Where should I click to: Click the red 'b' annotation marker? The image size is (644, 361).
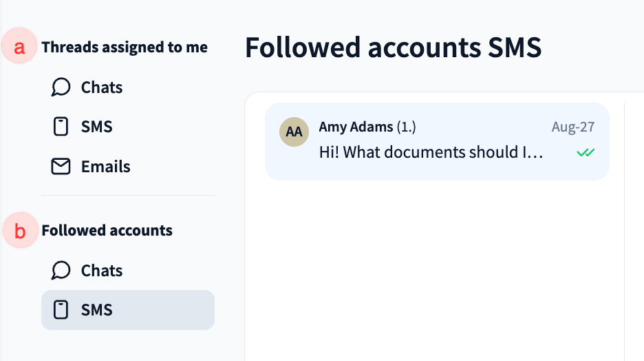pos(20,231)
